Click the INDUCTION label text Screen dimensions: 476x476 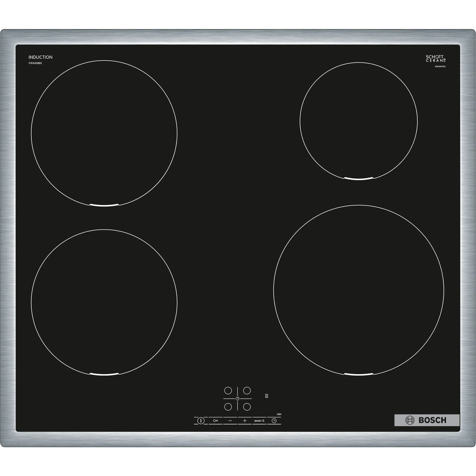click(x=40, y=57)
